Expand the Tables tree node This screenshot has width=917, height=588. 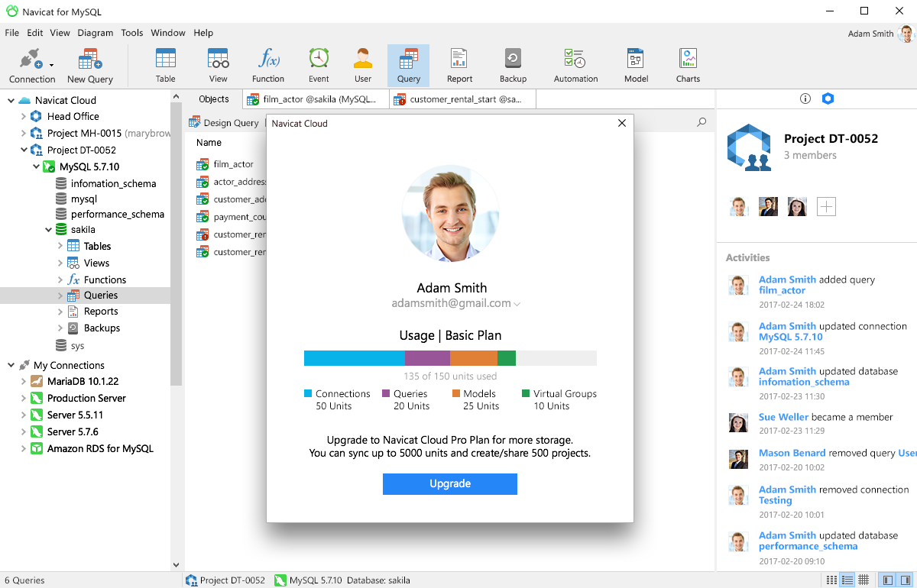click(x=60, y=246)
